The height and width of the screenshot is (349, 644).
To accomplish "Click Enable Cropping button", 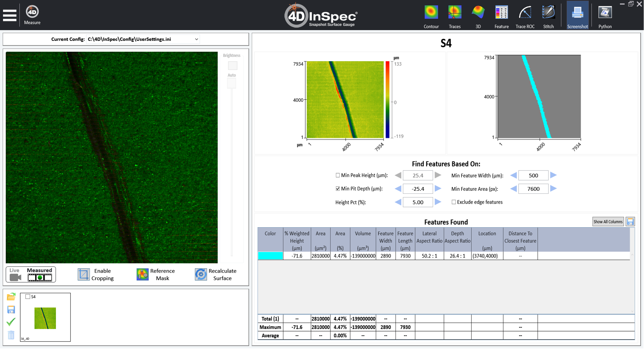I will 84,274.
